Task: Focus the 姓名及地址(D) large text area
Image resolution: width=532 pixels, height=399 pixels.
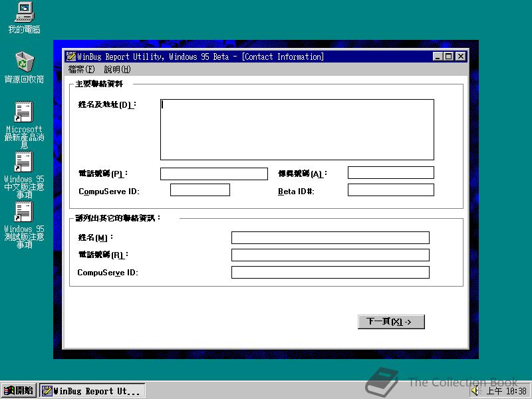Action: pos(297,129)
